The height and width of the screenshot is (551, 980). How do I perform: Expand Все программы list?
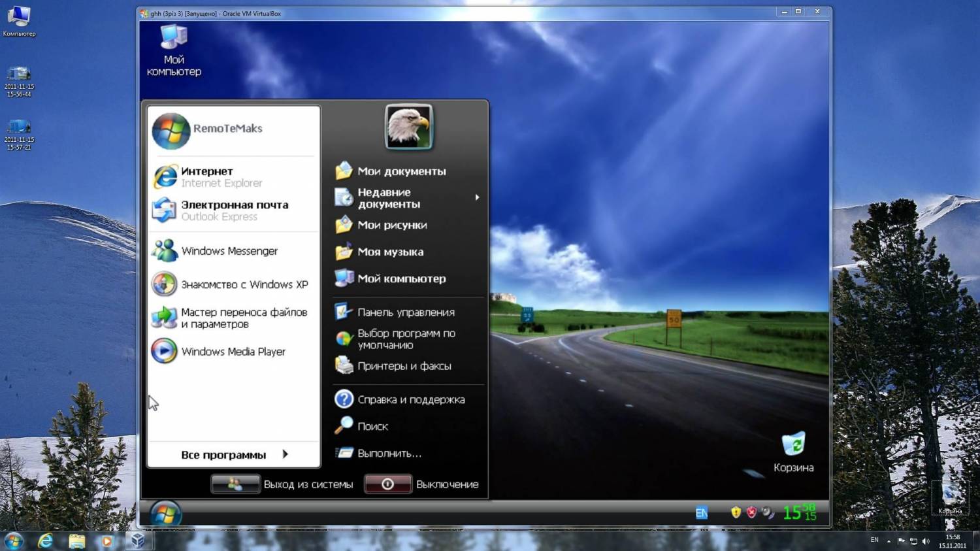pyautogui.click(x=234, y=454)
